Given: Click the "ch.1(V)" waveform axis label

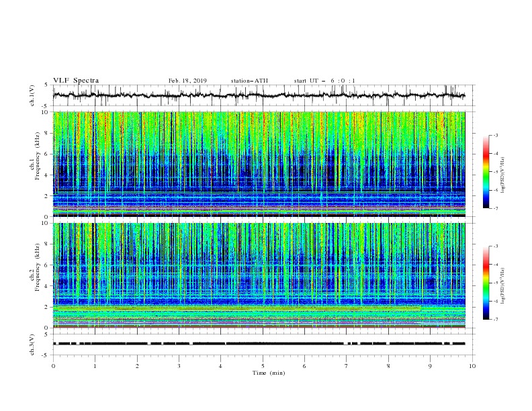Looking at the screenshot, I should 32,95.
